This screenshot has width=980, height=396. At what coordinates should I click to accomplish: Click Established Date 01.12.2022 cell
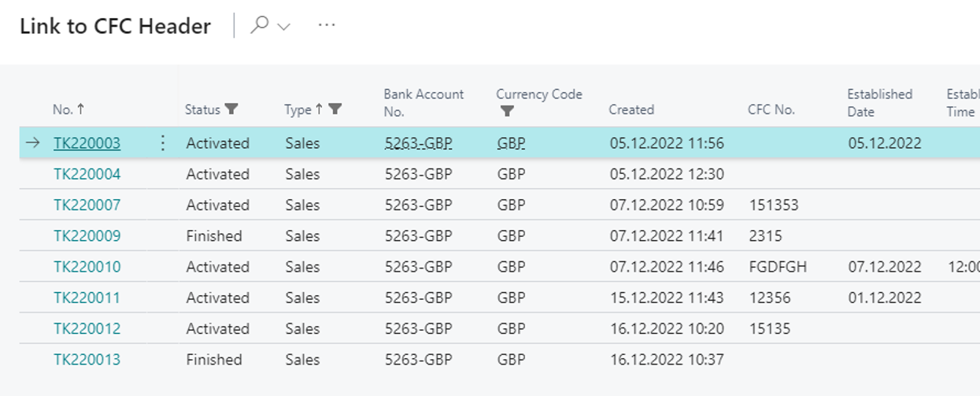pos(884,298)
